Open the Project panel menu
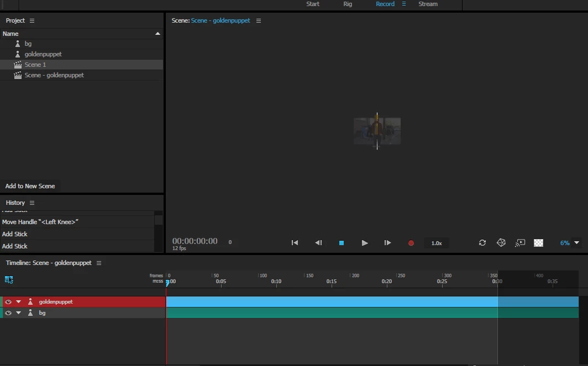588x366 pixels. 32,20
